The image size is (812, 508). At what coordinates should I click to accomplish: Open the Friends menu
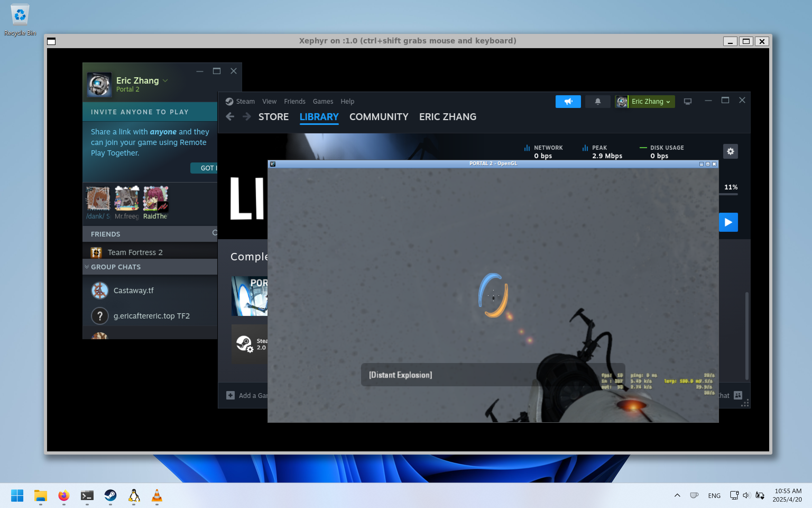[295, 101]
